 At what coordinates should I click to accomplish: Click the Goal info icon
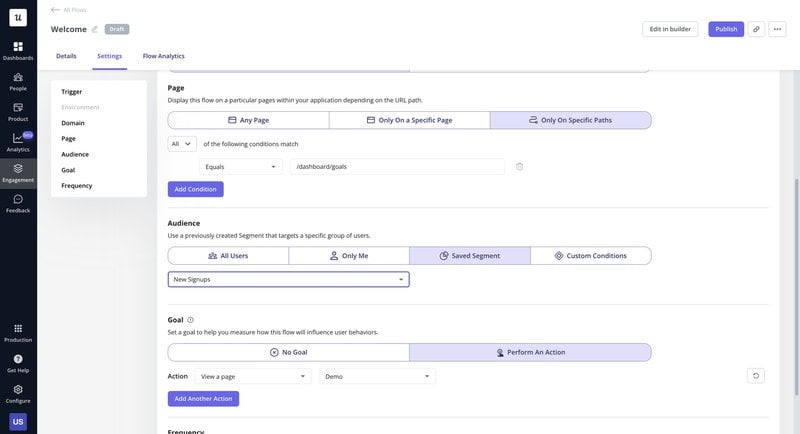[x=190, y=320]
